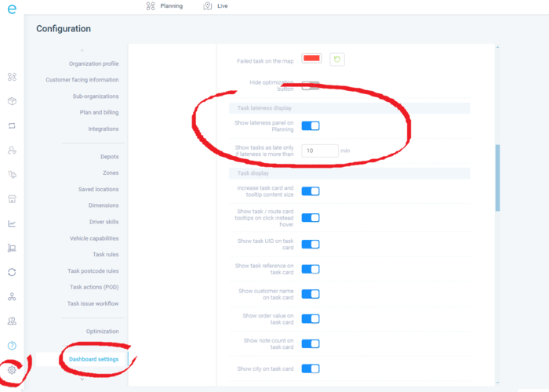
Task: Open the organization nodes icon in the sidebar
Action: click(12, 296)
